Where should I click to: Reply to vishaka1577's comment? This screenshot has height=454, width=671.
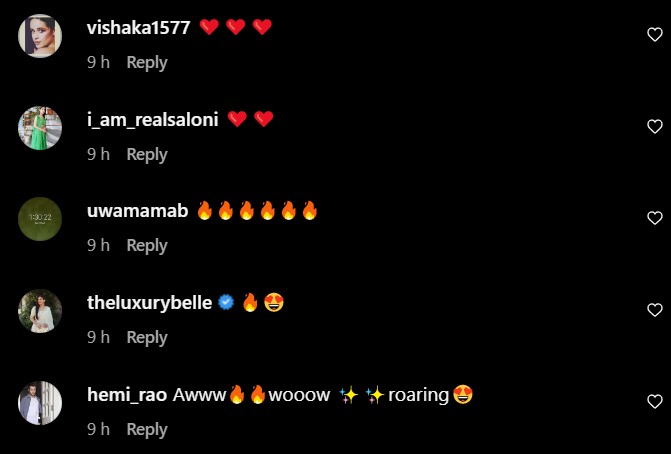pyautogui.click(x=147, y=62)
